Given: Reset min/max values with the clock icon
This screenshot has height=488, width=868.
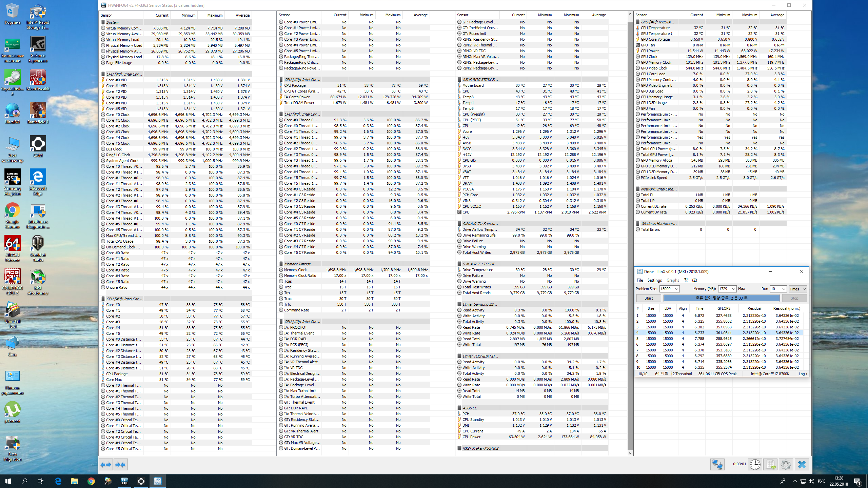Looking at the screenshot, I should coord(755,464).
